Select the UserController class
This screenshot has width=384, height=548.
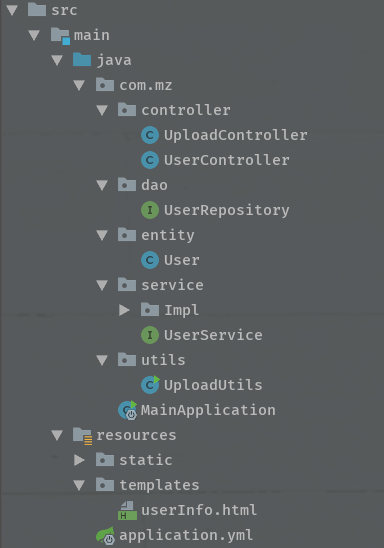[x=226, y=160]
